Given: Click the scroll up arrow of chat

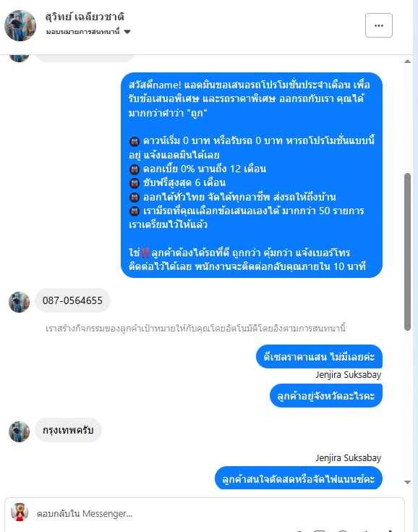Looking at the screenshot, I should pos(407,62).
